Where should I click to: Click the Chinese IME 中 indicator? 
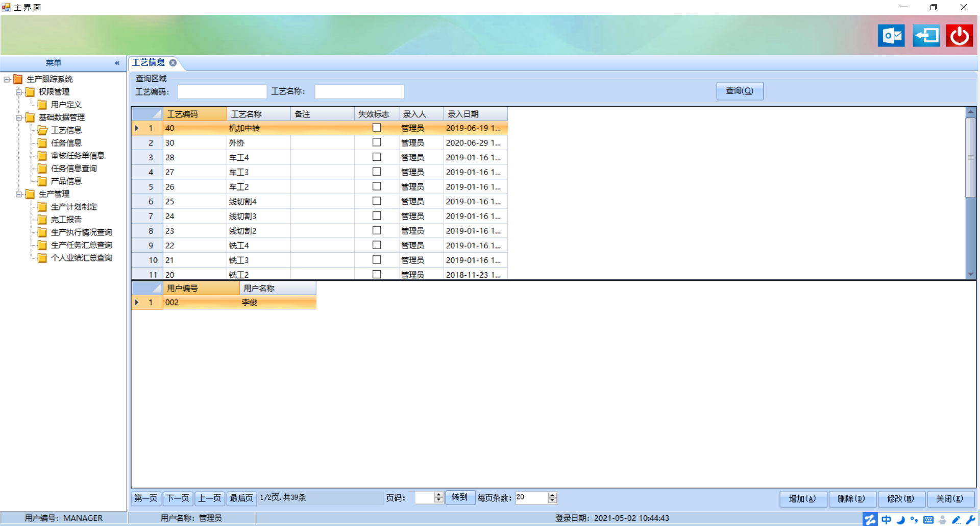click(x=886, y=519)
